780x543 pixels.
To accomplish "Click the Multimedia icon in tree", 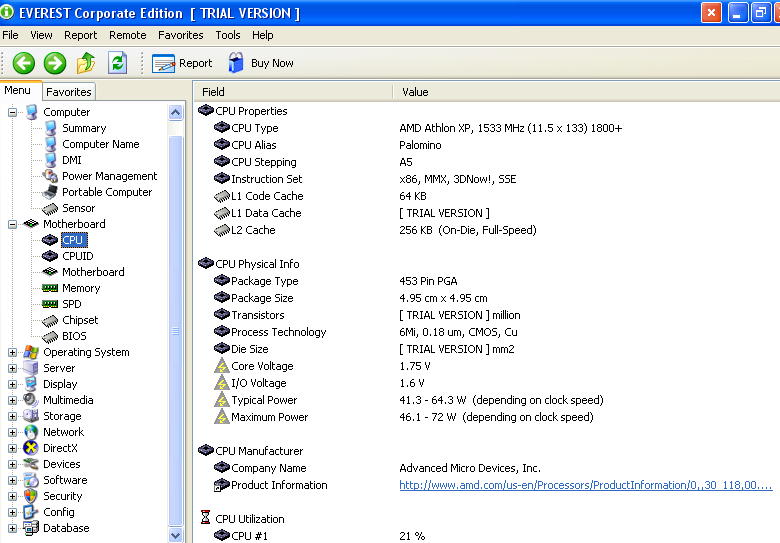I will tap(31, 400).
